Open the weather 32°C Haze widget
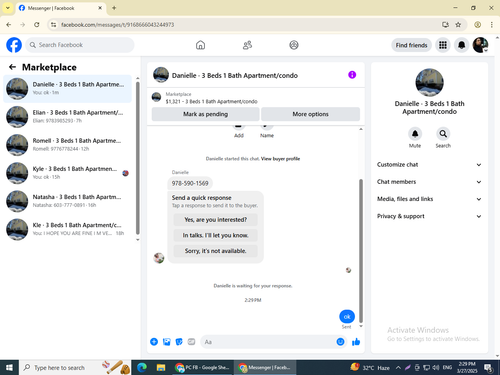This screenshot has width=500, height=375. click(370, 368)
